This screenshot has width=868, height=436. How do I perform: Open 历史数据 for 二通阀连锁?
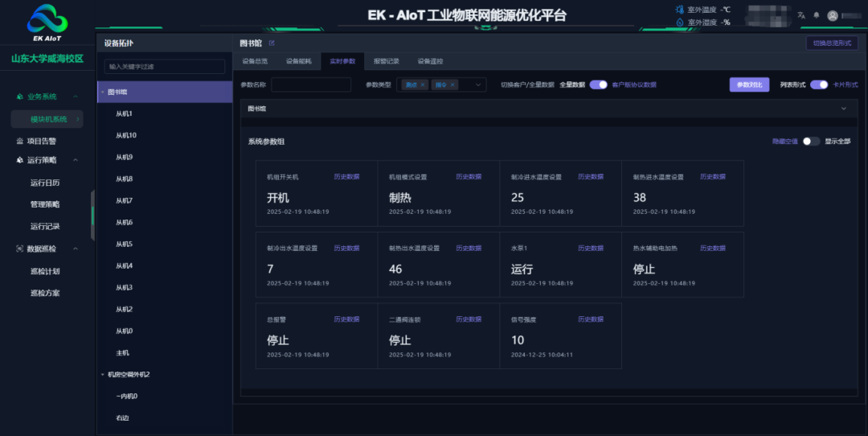coord(469,319)
